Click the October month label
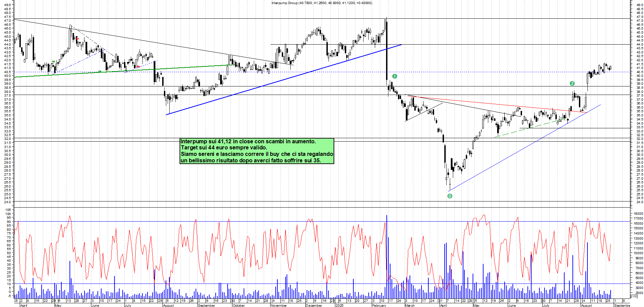Viewport: 644px width, 307px height. pyautogui.click(x=239, y=305)
